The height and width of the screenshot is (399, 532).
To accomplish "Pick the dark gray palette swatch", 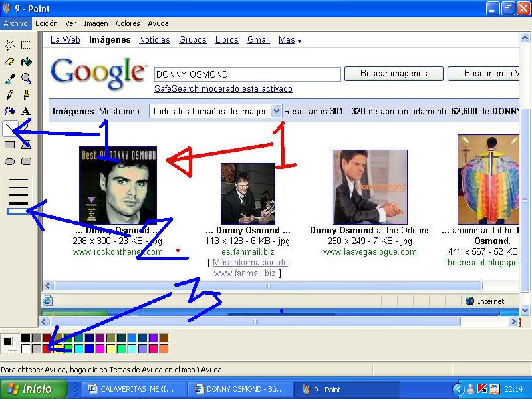I will 37,338.
